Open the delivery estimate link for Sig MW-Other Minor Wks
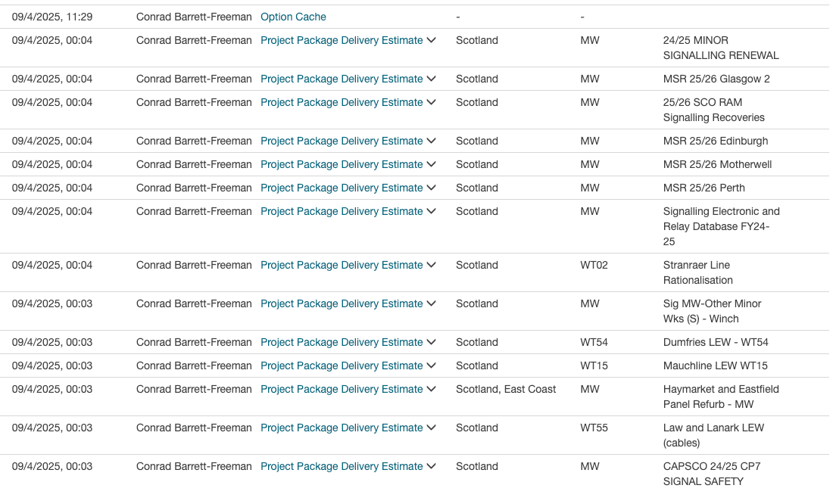 [x=342, y=303]
